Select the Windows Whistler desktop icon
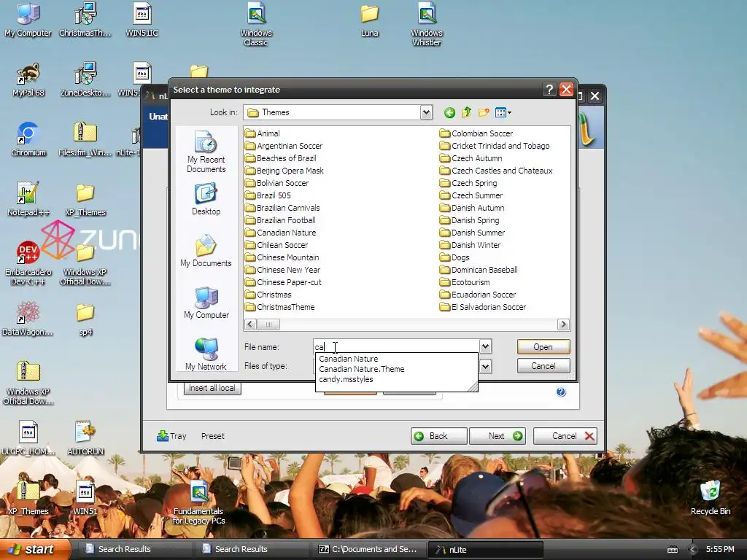 pos(426,25)
